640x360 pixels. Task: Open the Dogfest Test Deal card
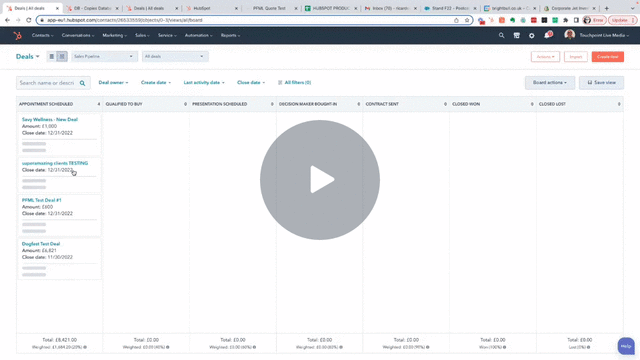pos(41,244)
